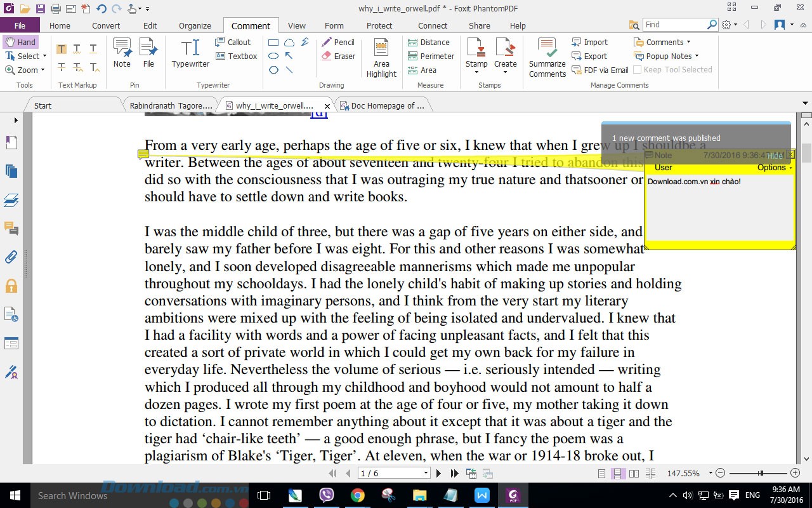Adjust the zoom level slider
Viewport: 812px width, 508px height.
(x=760, y=473)
